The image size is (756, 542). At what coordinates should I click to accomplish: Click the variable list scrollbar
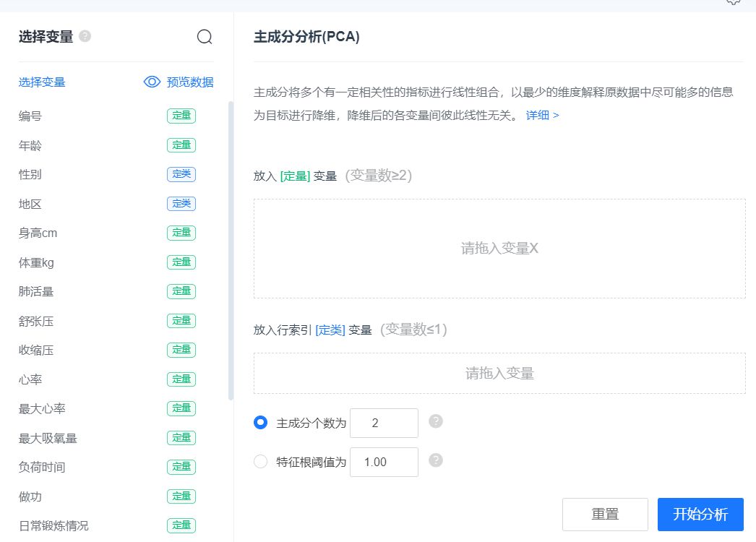pyautogui.click(x=231, y=249)
